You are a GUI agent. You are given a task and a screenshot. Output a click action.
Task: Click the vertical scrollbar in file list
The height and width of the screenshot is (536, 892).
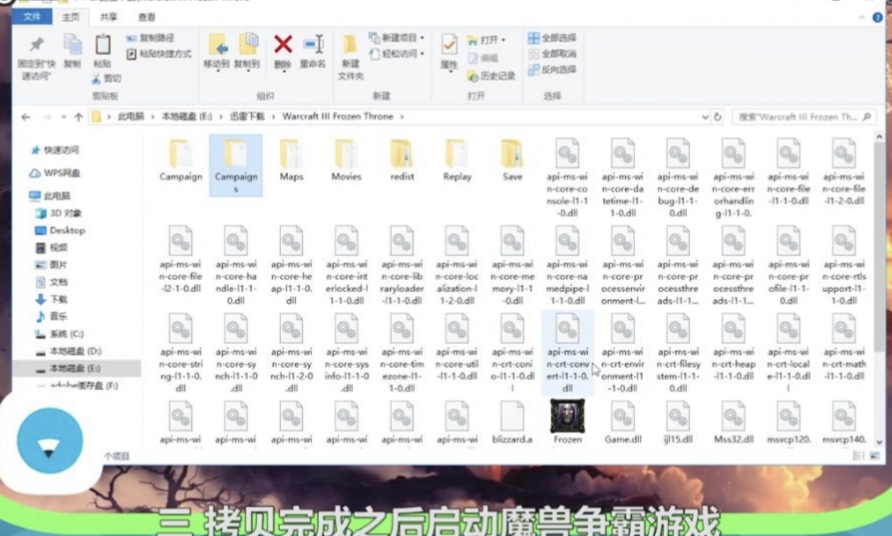tap(879, 249)
